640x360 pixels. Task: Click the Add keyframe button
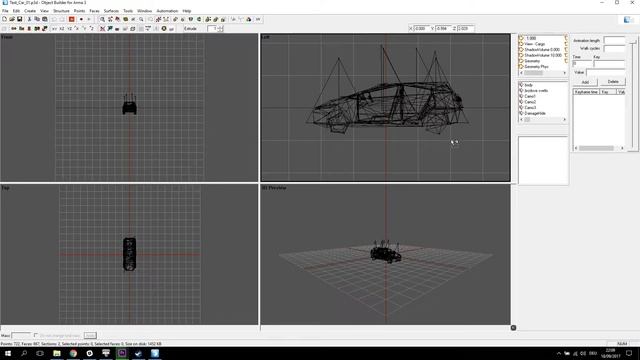[585, 82]
